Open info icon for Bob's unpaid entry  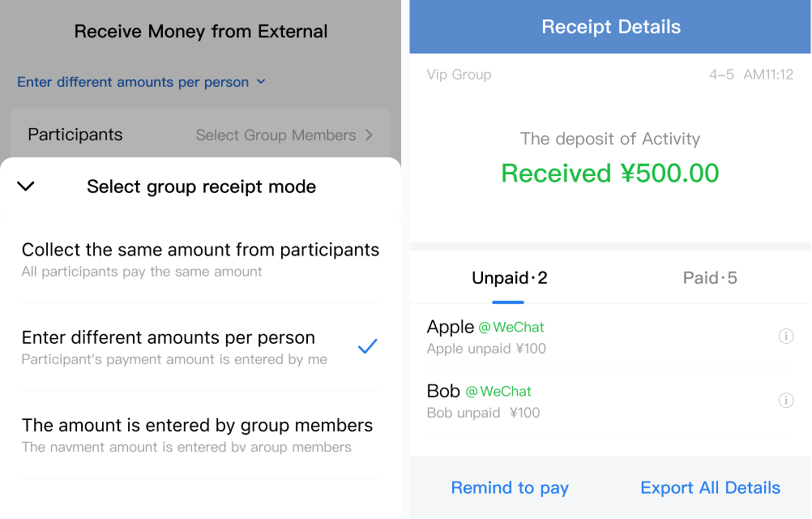tap(785, 401)
